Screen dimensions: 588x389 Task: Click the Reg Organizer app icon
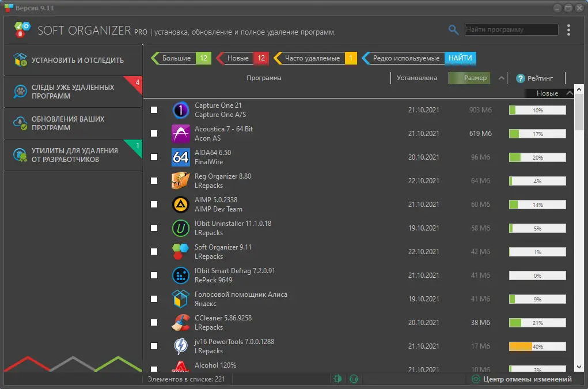180,181
